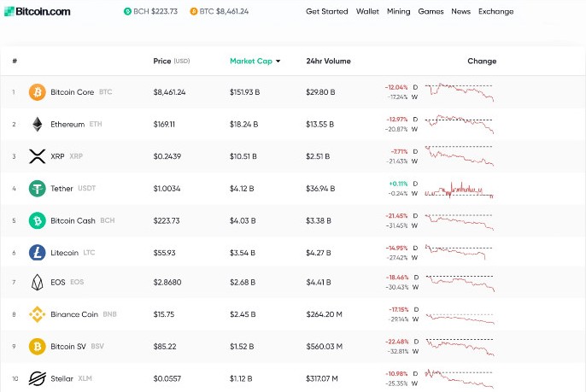This screenshot has width=586, height=392.
Task: Click the $29.80 B Bitcoin Core volume
Action: (320, 92)
